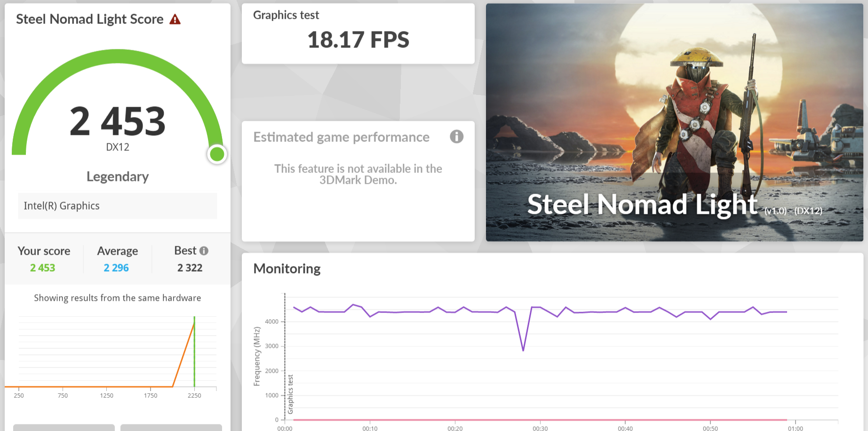Click the vertical Graphics test marker label in the chart

(x=290, y=394)
